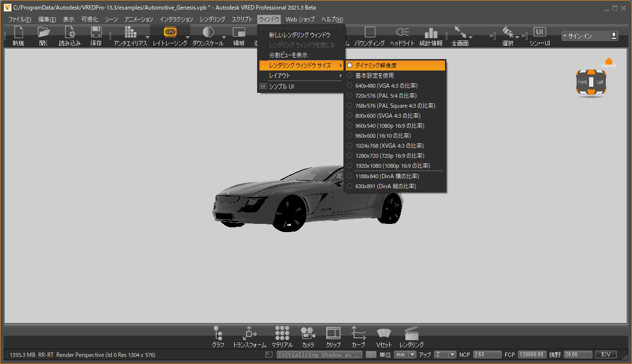The image size is (632, 364).
Task: Open a file with the 開く icon
Action: [x=43, y=32]
